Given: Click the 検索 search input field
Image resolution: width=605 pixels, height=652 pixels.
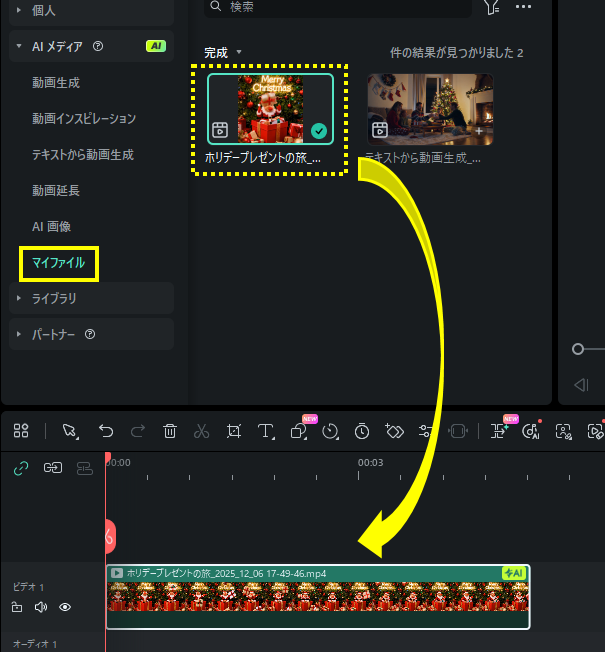Looking at the screenshot, I should [x=340, y=7].
